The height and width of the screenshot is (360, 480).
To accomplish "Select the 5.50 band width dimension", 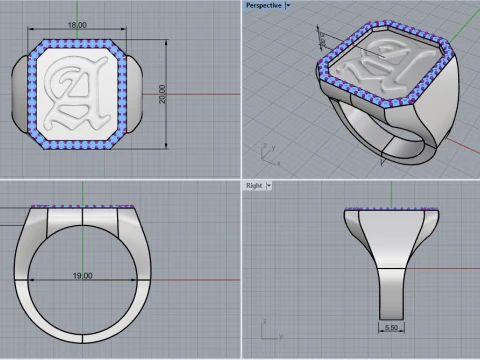I will (x=391, y=328).
